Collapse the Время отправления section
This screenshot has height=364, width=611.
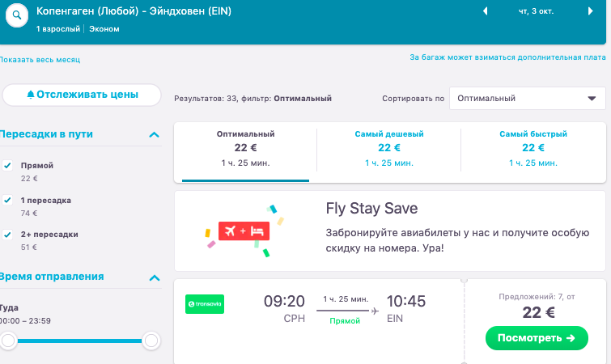[154, 277]
